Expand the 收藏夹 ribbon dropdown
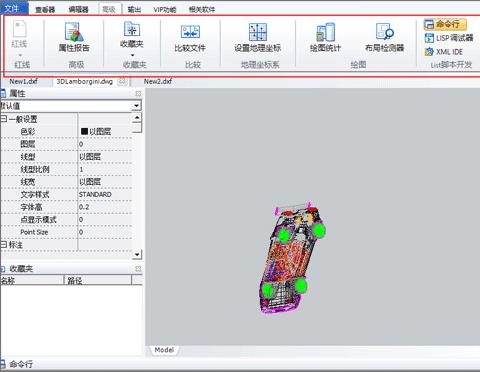 coord(132,55)
